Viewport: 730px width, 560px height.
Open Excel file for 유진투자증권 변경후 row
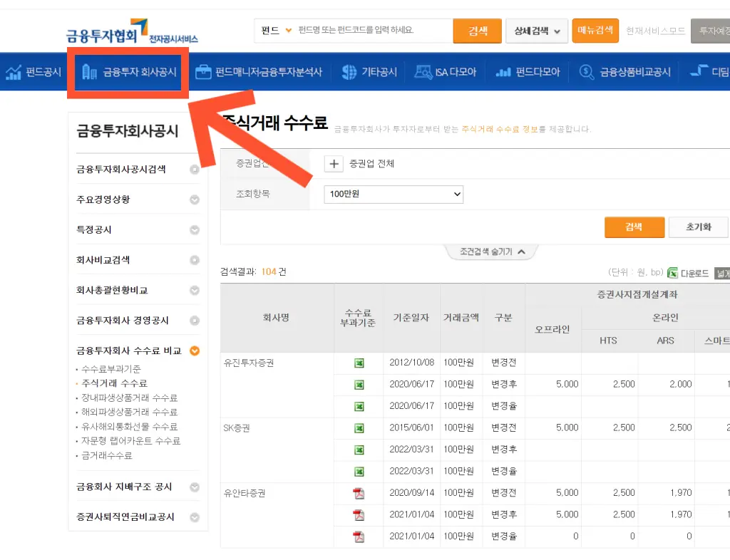coord(359,385)
